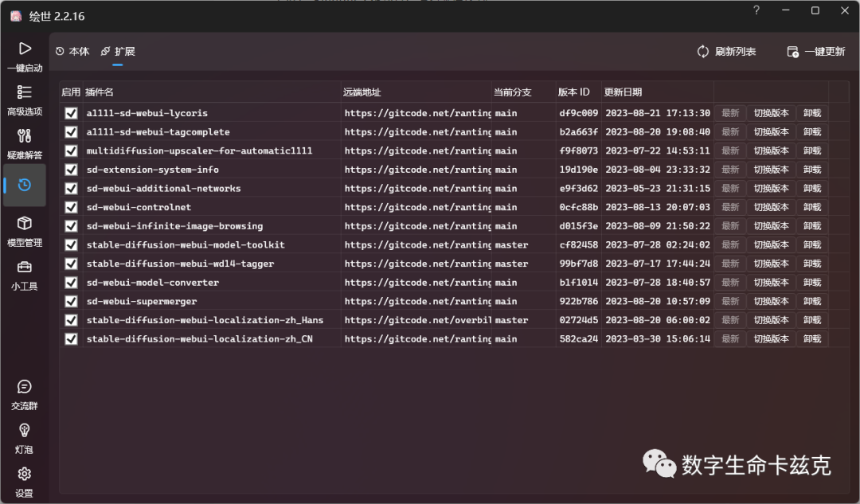Image resolution: width=860 pixels, height=504 pixels.
Task: Click the 灯泡 lightbulb icon
Action: 25,431
